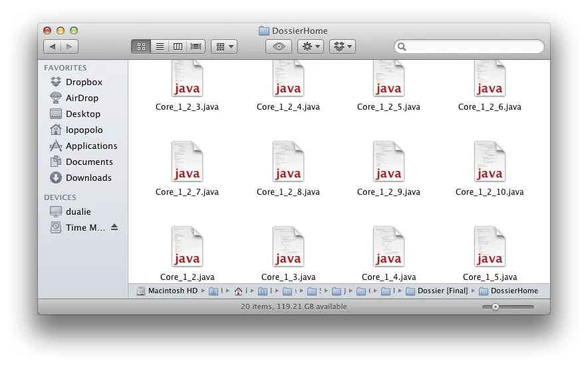The image size is (588, 367).
Task: Select the Core_1_2_6.java file icon
Action: 490,78
